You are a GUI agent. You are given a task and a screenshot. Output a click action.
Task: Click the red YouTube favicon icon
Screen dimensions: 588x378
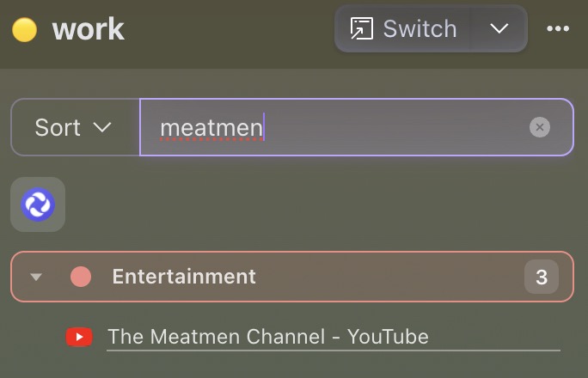click(x=79, y=338)
